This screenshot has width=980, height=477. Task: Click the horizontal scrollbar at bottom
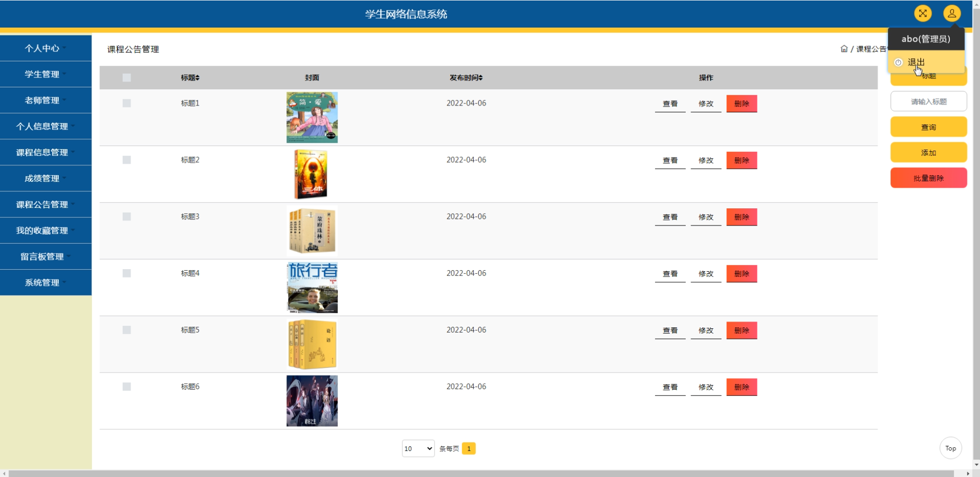pos(481,473)
